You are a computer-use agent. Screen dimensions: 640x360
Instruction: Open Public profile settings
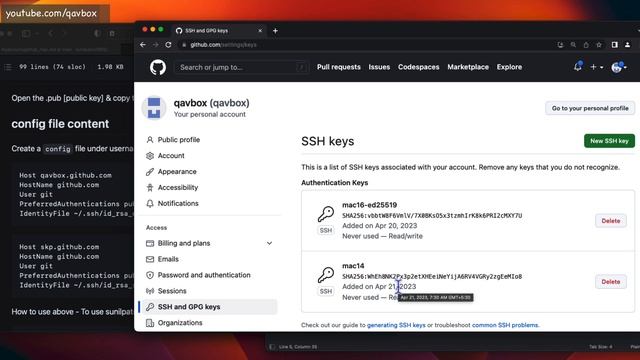(179, 140)
